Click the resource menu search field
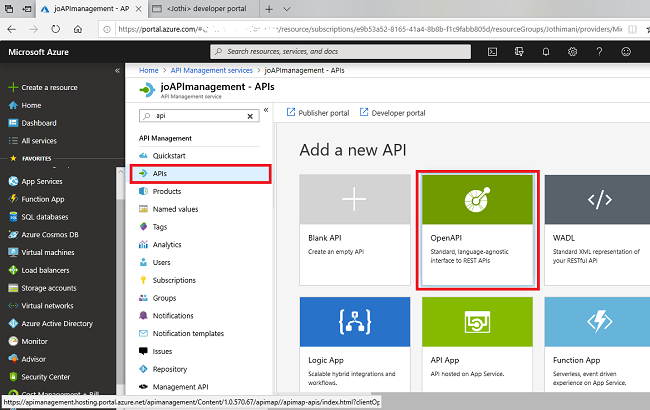Screen dimensions: 650x410 tap(199, 116)
